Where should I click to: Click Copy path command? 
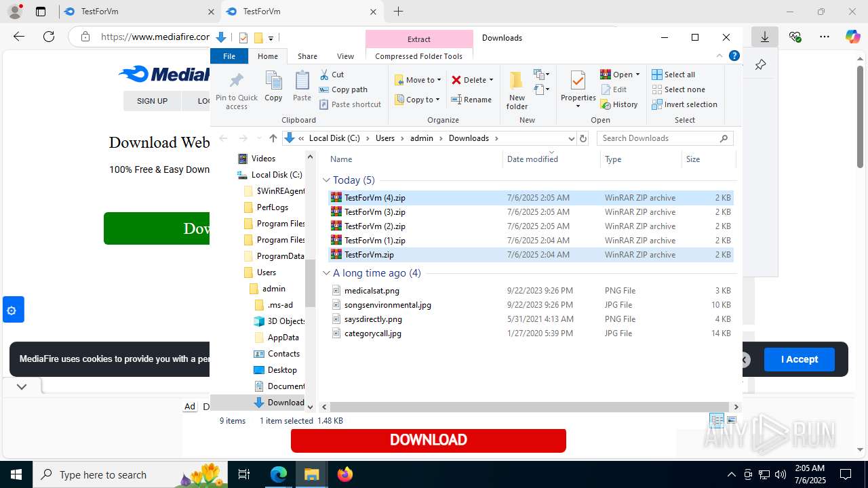(x=343, y=89)
